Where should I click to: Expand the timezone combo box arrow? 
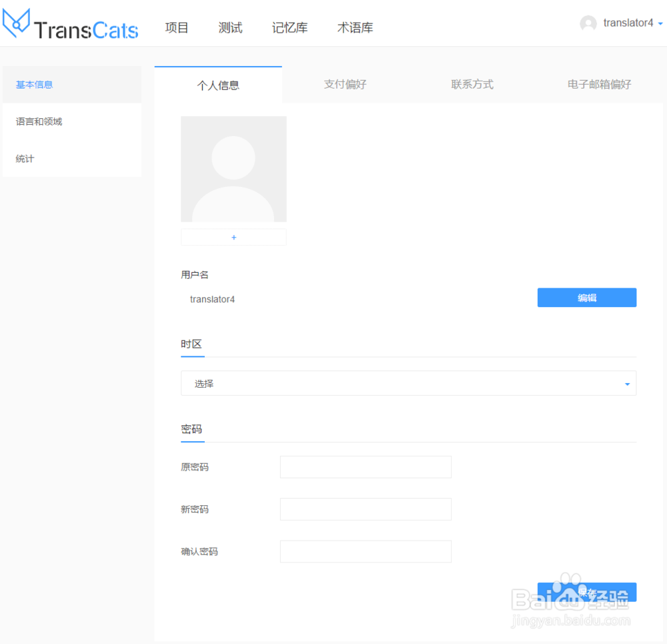pos(626,384)
